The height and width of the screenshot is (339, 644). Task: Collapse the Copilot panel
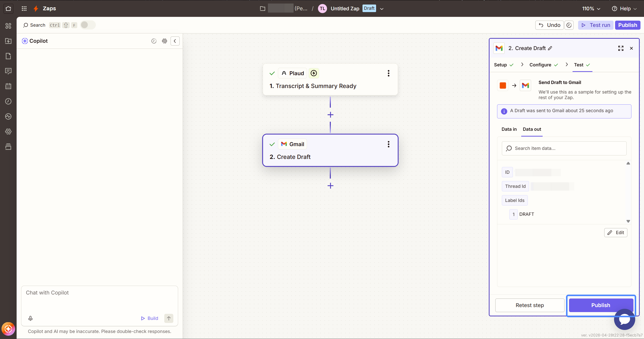pos(175,41)
